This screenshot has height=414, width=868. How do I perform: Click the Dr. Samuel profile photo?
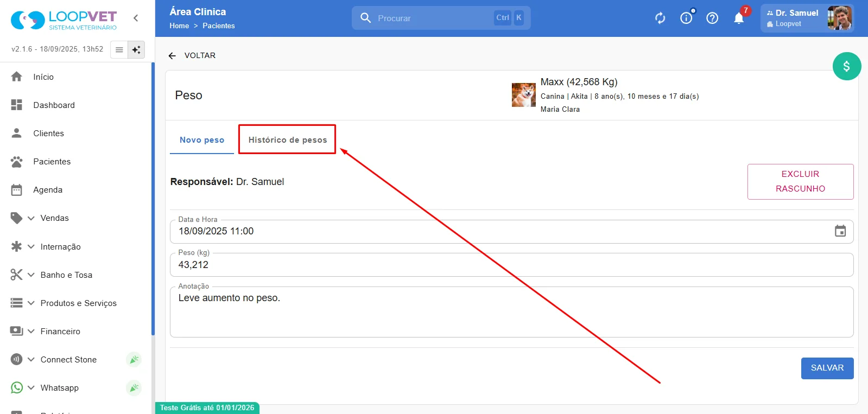(839, 18)
